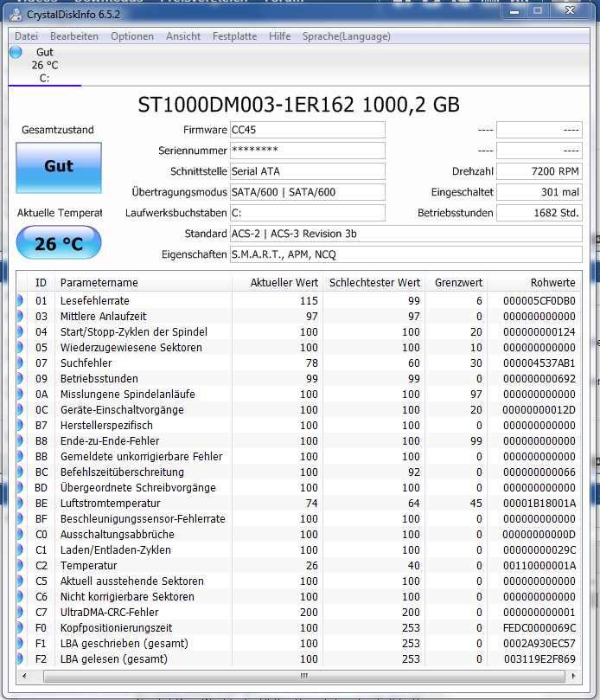Click the blue Gut health status button
The width and height of the screenshot is (600, 700).
(x=59, y=168)
